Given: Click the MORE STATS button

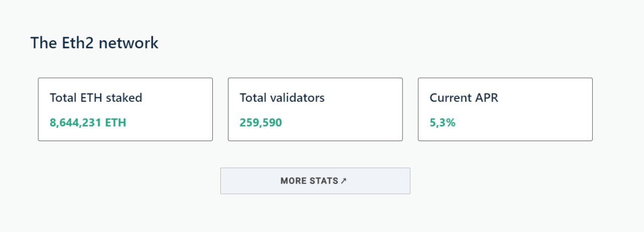Looking at the screenshot, I should [315, 181].
